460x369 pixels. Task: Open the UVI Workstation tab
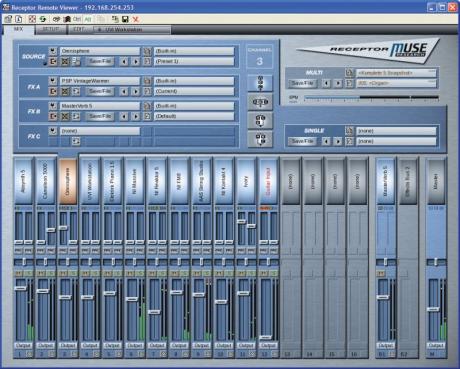pos(131,30)
